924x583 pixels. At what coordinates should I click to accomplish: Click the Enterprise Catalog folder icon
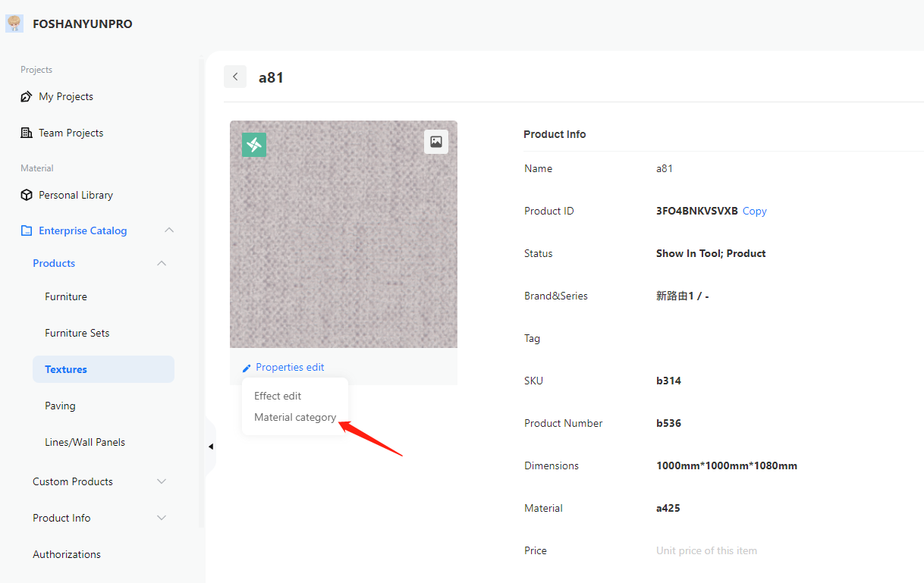tap(27, 230)
